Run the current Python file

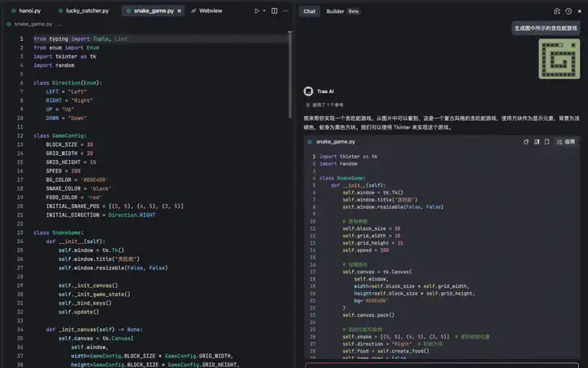tap(256, 11)
